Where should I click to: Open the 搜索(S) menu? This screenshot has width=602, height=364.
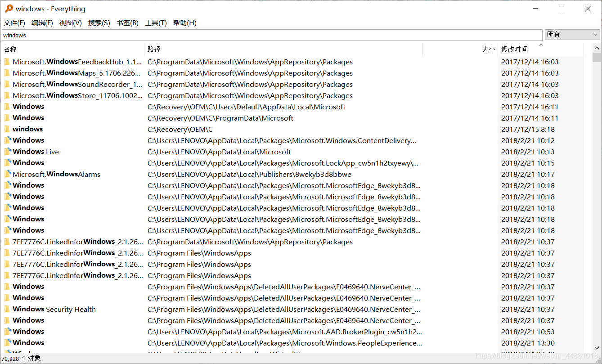pyautogui.click(x=99, y=22)
